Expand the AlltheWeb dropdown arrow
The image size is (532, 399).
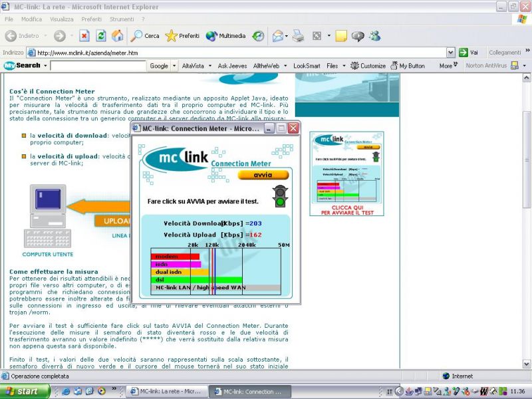click(285, 65)
